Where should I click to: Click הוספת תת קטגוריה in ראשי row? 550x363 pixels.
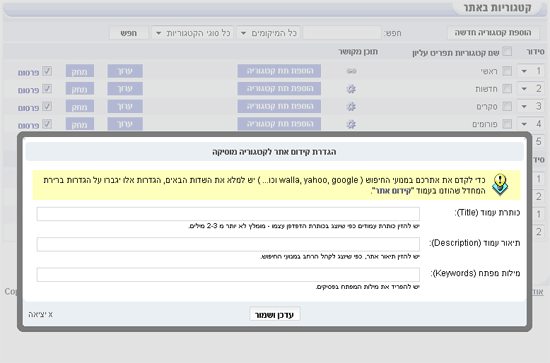tap(279, 71)
